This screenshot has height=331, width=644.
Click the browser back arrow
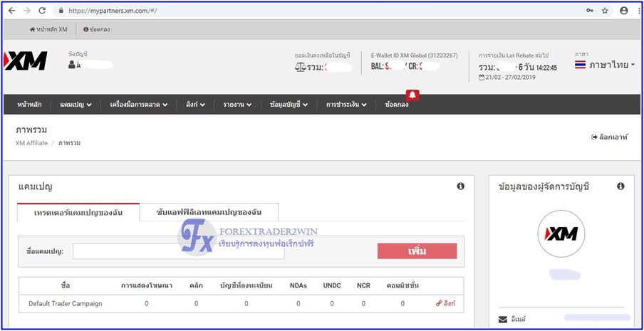pos(11,11)
